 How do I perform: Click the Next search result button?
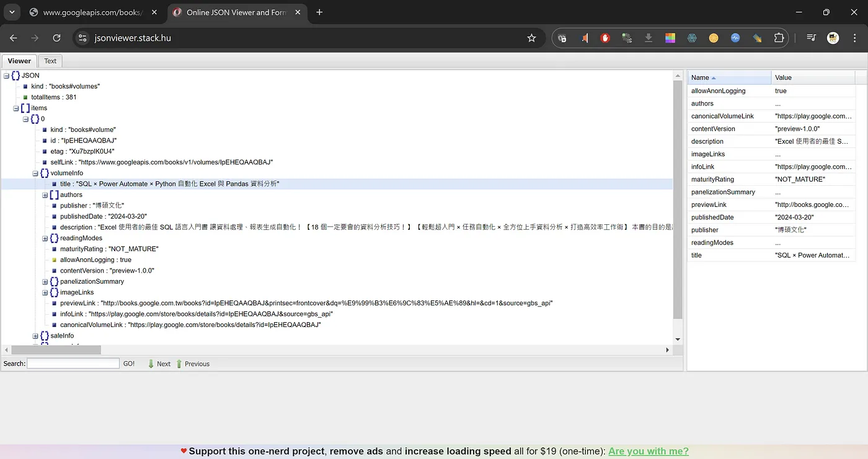pyautogui.click(x=159, y=364)
